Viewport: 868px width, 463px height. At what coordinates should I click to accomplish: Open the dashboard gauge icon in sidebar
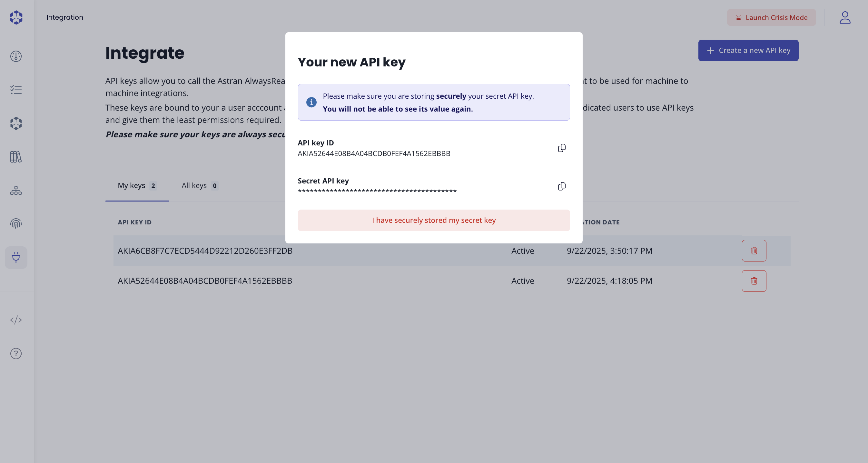[16, 56]
